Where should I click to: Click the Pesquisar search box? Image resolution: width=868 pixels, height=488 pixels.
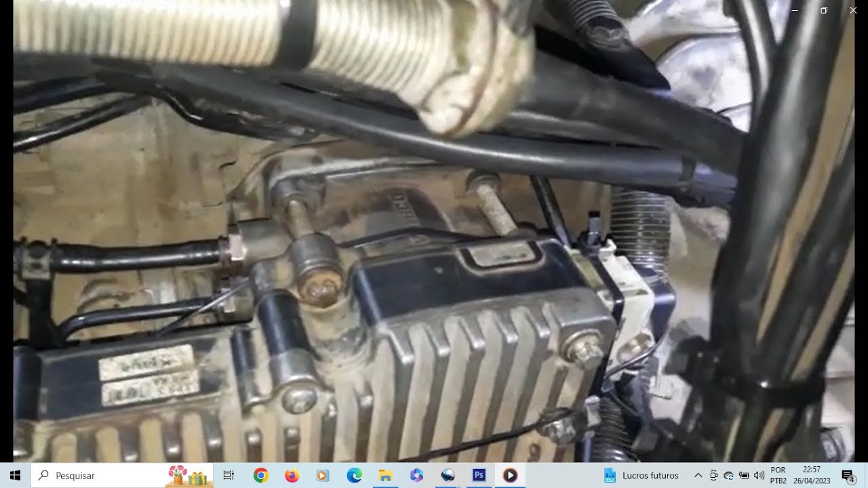click(122, 475)
